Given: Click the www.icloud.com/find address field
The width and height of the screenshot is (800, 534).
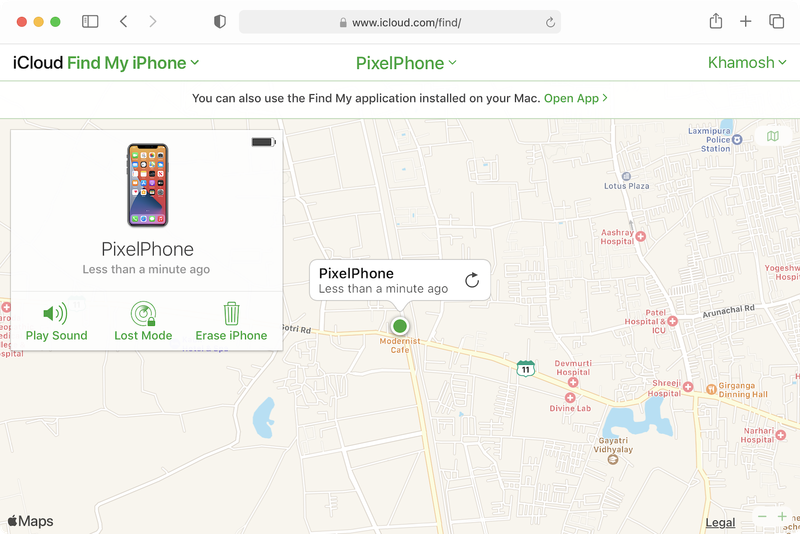Looking at the screenshot, I should tap(400, 22).
